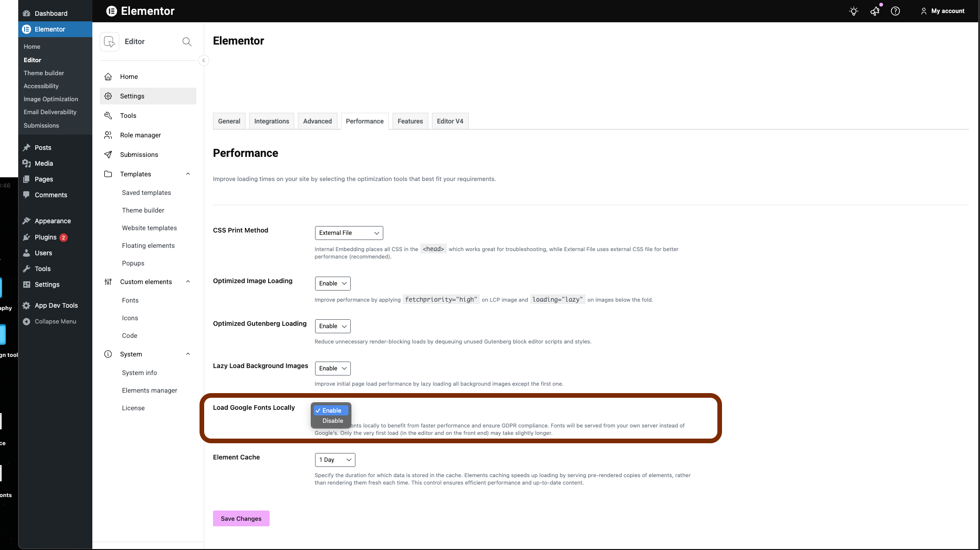Open My account menu
The width and height of the screenshot is (980, 550).
(x=942, y=11)
